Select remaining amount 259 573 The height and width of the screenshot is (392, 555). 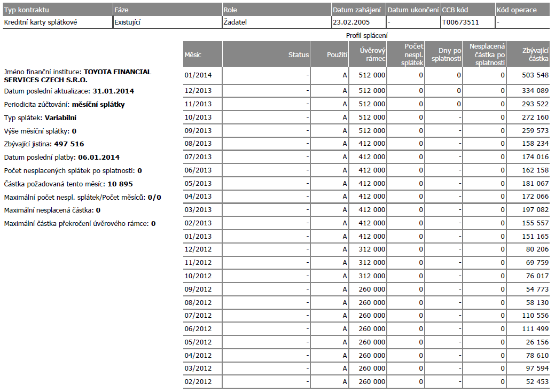pyautogui.click(x=528, y=130)
